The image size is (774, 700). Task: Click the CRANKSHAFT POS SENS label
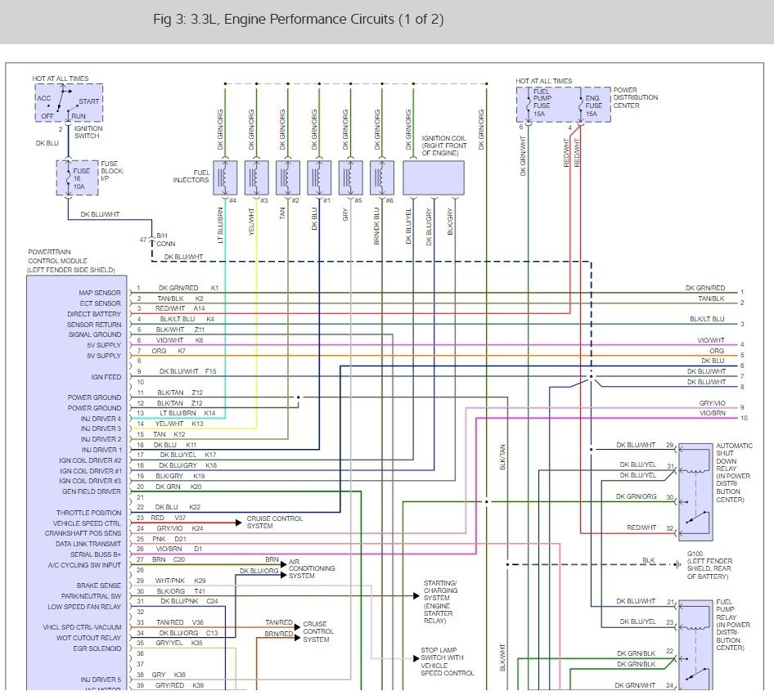click(83, 533)
